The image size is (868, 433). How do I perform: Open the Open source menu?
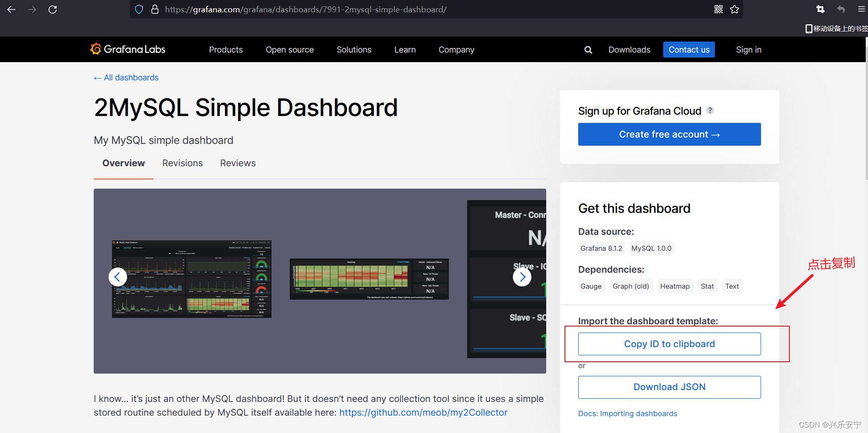(x=290, y=50)
